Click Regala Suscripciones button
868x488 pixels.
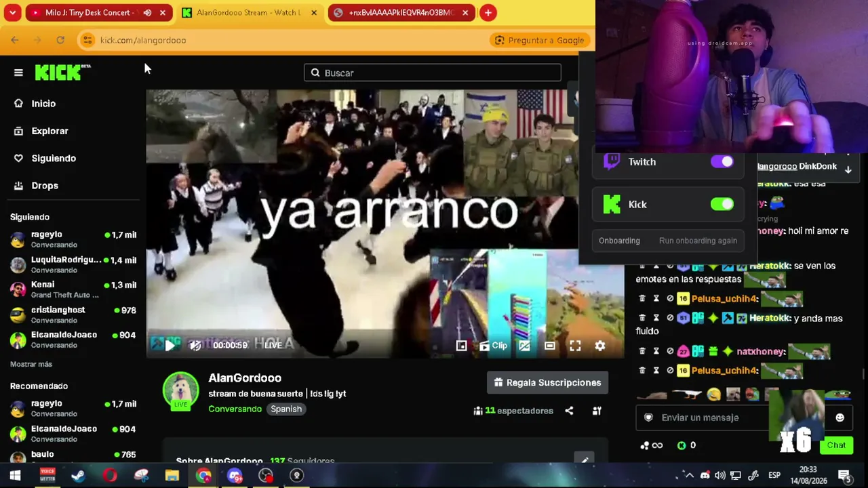click(547, 382)
